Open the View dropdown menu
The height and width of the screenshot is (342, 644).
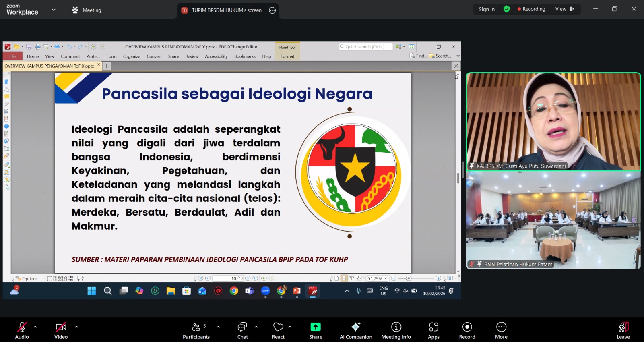564,9
